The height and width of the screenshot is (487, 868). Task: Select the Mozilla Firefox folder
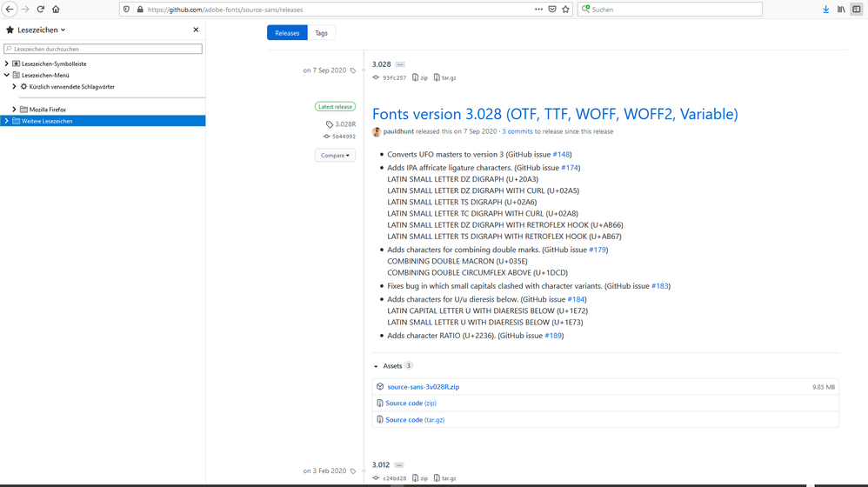click(48, 110)
